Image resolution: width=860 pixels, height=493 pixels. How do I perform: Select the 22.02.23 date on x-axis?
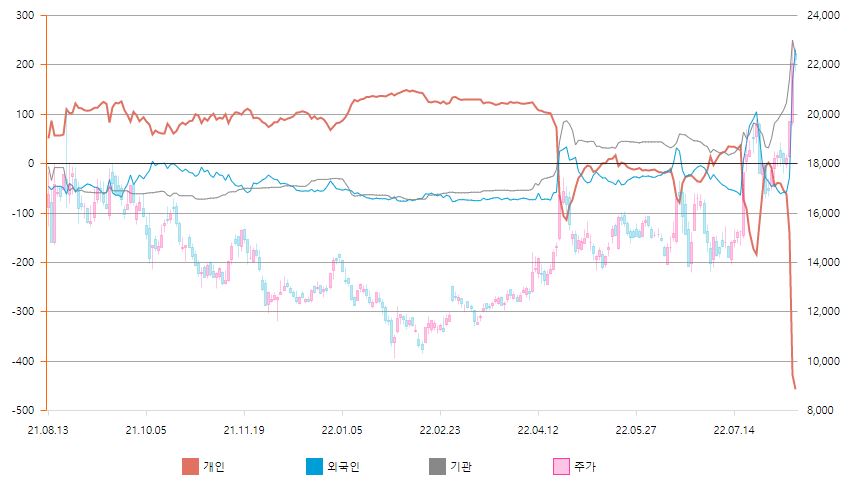point(440,430)
